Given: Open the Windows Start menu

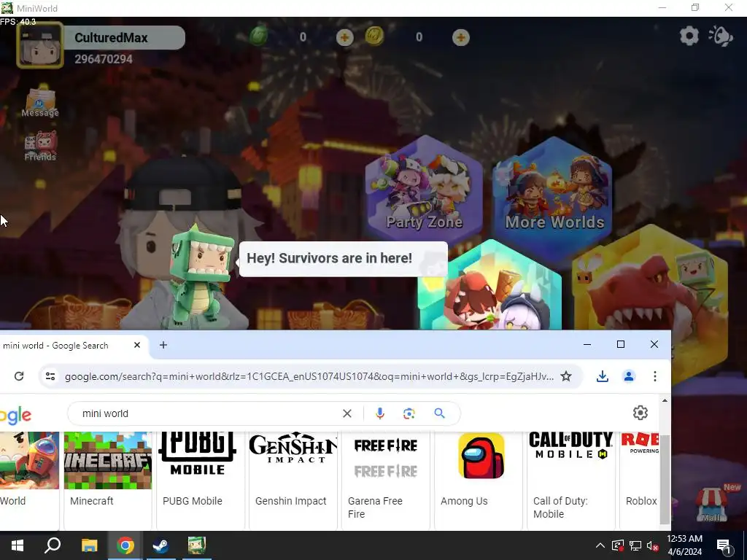Looking at the screenshot, I should click(x=18, y=545).
